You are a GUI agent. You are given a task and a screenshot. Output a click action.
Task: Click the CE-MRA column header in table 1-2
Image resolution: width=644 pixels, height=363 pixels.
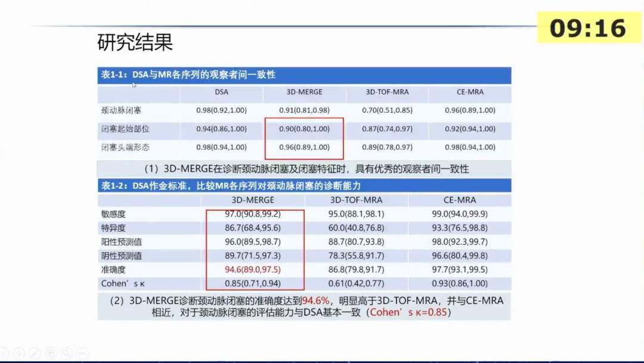tap(459, 200)
